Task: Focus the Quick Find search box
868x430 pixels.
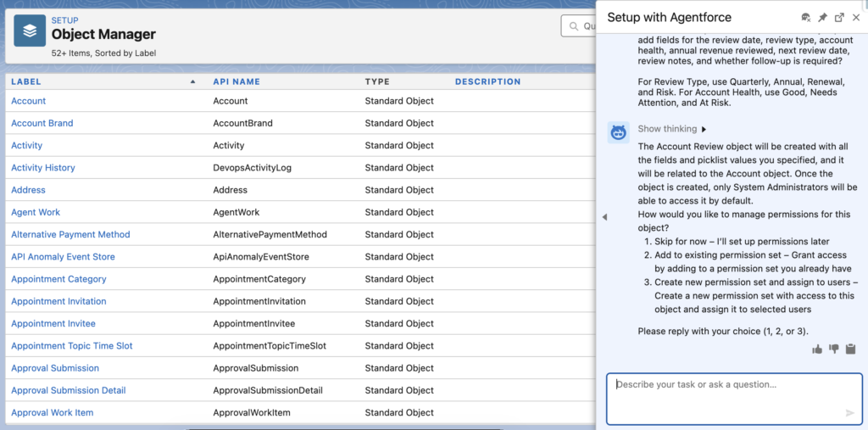Action: [x=579, y=26]
